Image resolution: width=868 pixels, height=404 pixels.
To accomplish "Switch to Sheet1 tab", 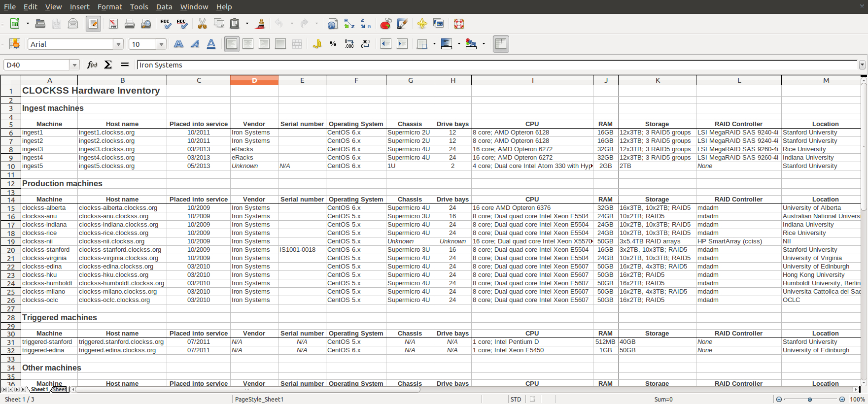I will click(39, 389).
